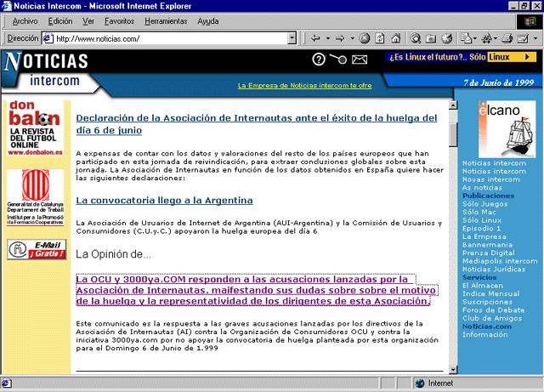Click the Mail toolbar icon
The height and width of the screenshot is (392, 544).
466,38
